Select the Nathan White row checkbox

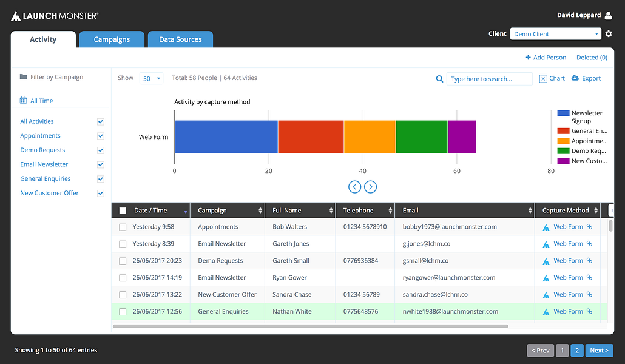[123, 312]
